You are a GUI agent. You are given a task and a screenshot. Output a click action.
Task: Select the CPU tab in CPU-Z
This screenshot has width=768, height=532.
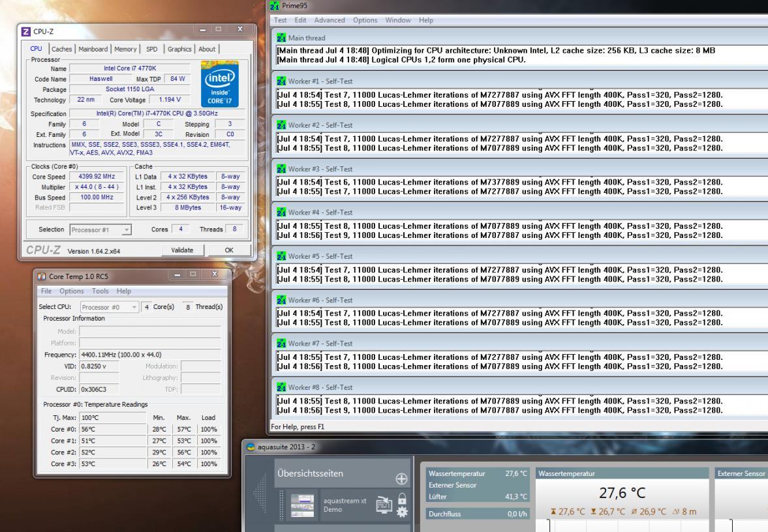pyautogui.click(x=37, y=48)
